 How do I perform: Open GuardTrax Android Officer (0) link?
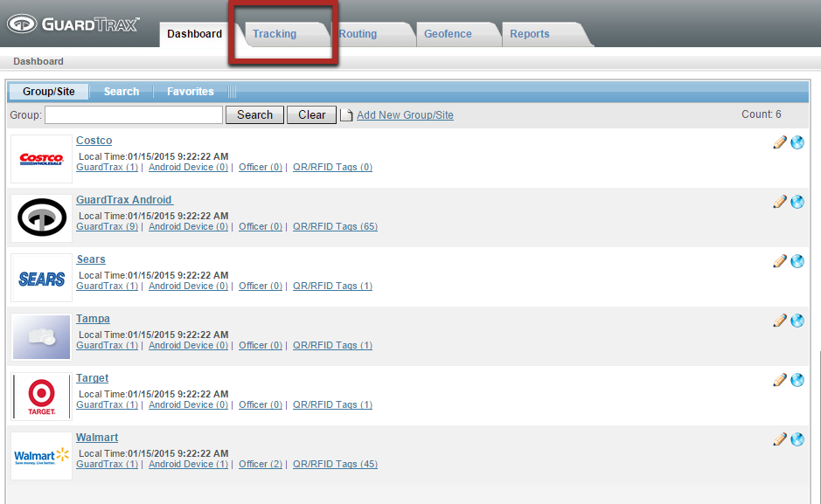[x=261, y=226]
